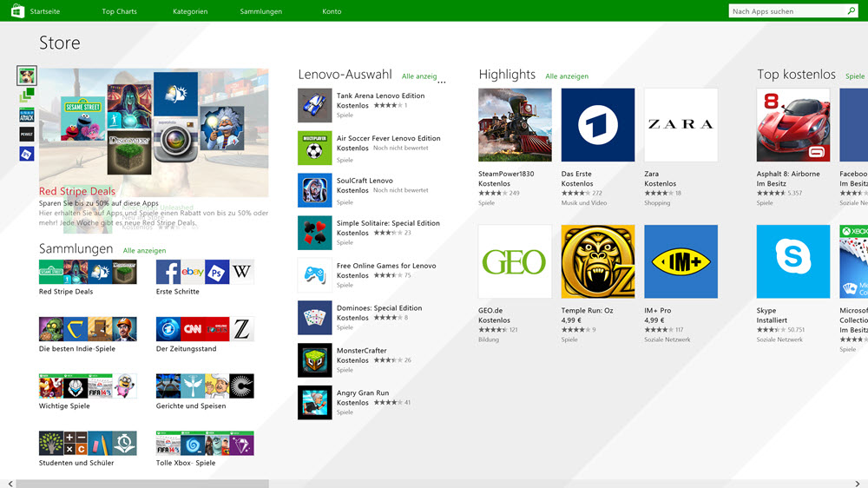
Task: Open Free Online Games for Lenovo icon
Action: pyautogui.click(x=314, y=275)
